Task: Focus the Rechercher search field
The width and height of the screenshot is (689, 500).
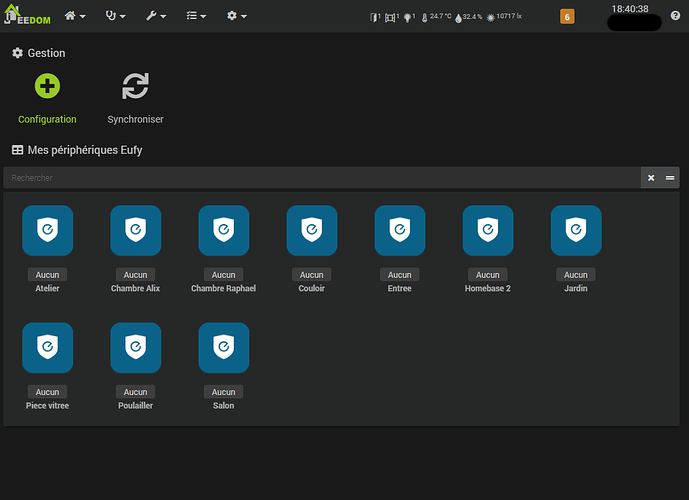Action: [x=322, y=178]
